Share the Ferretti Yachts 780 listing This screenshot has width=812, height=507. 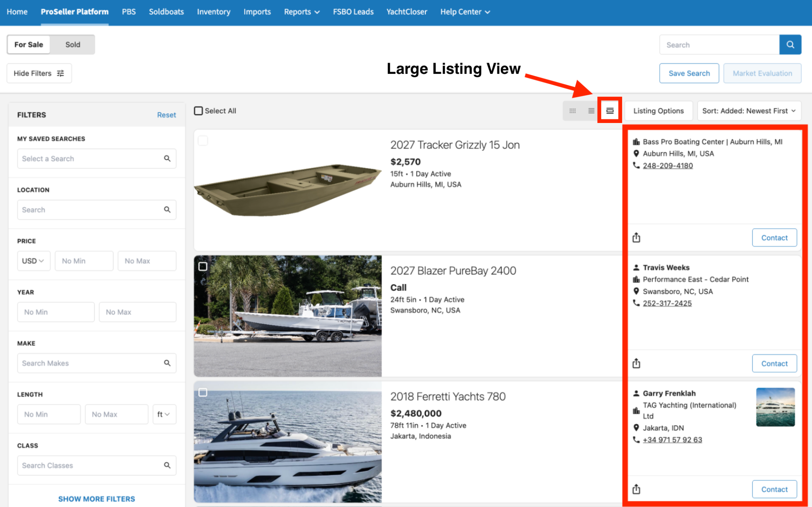coord(636,489)
